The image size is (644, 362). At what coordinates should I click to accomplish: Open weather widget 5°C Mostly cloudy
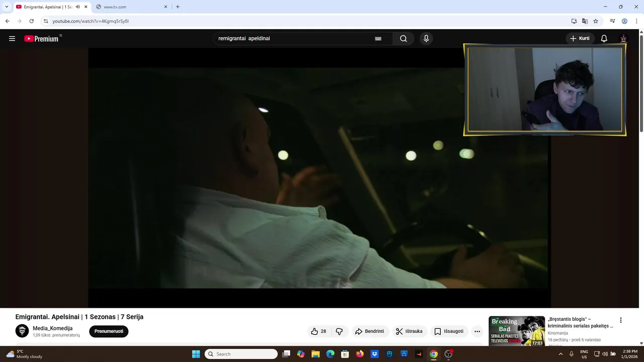(x=24, y=354)
